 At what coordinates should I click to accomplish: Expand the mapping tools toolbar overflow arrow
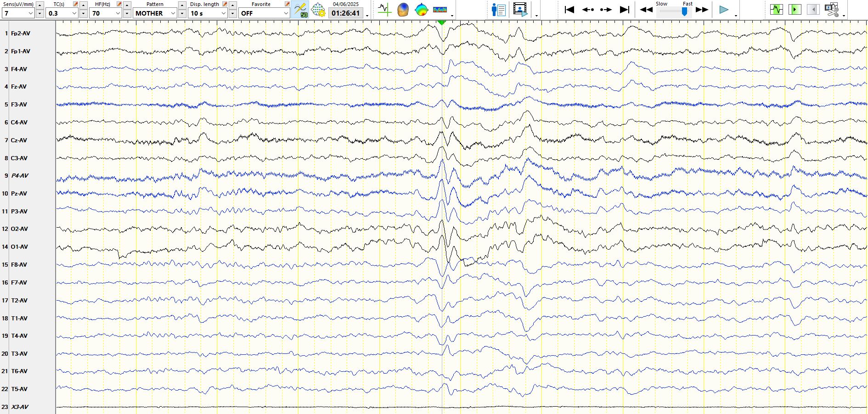tap(452, 16)
